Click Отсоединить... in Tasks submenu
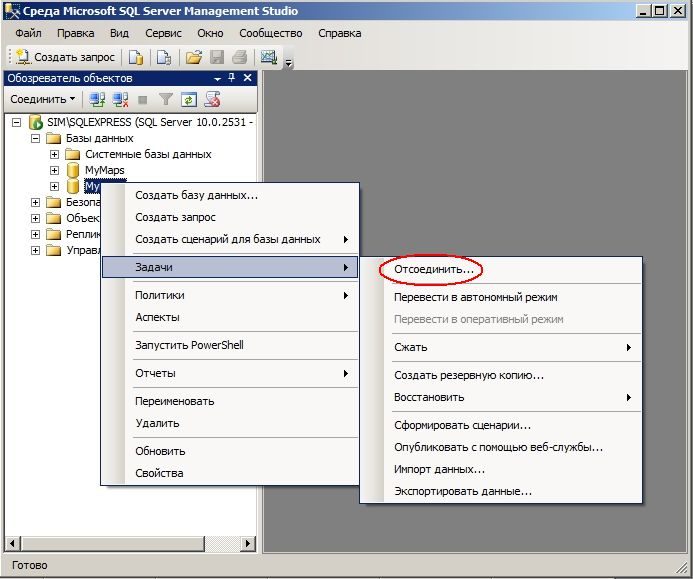This screenshot has width=693, height=579. point(501,270)
